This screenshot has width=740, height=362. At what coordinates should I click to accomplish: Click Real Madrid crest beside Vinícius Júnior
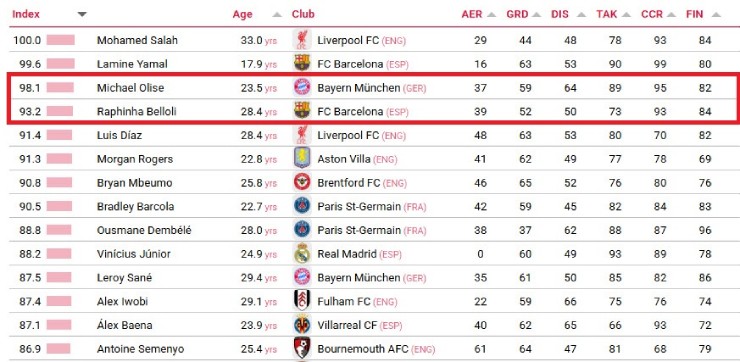(x=302, y=254)
